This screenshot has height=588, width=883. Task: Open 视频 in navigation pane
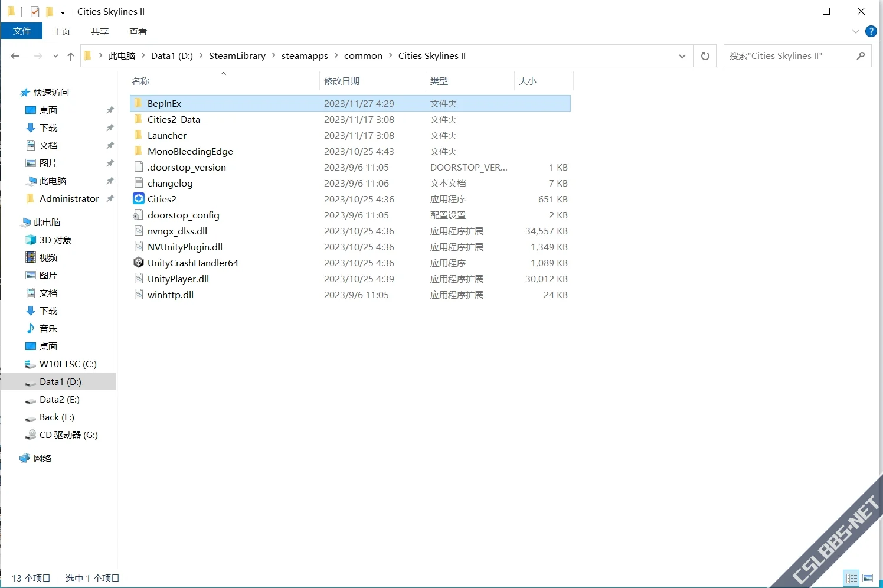point(48,257)
